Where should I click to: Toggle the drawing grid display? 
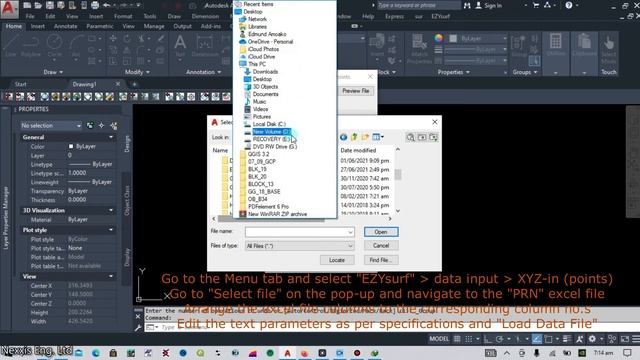pos(457,339)
